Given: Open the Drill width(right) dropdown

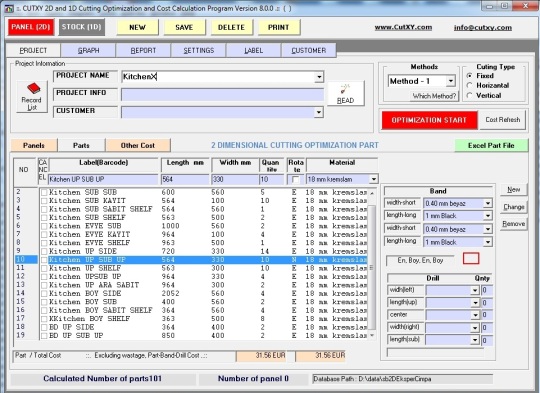Looking at the screenshot, I should tap(475, 328).
